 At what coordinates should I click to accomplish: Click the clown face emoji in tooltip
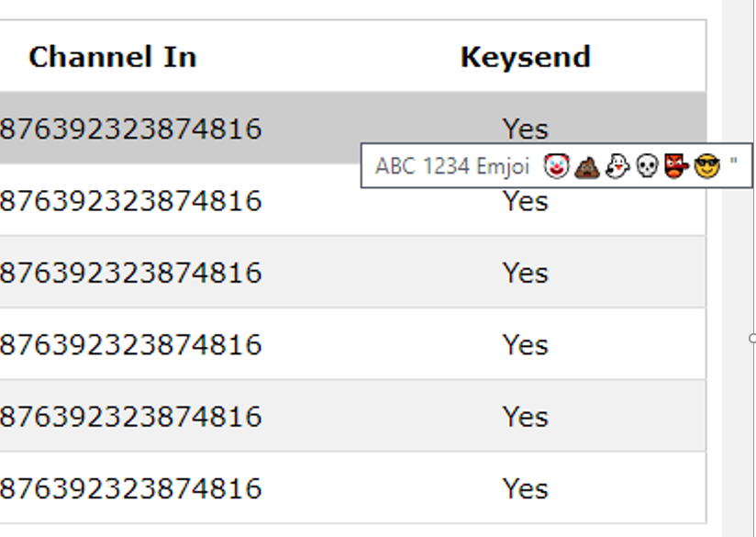point(555,166)
